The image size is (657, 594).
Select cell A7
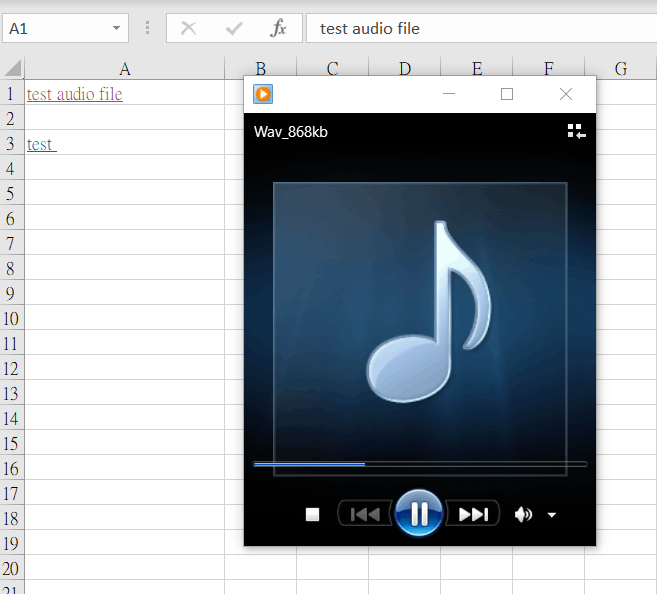(x=124, y=242)
